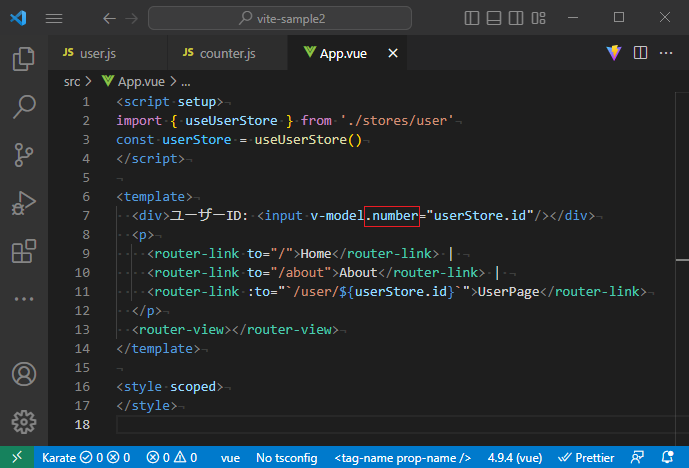The height and width of the screenshot is (468, 689).
Task: Click the Karate status bar item
Action: [x=86, y=458]
